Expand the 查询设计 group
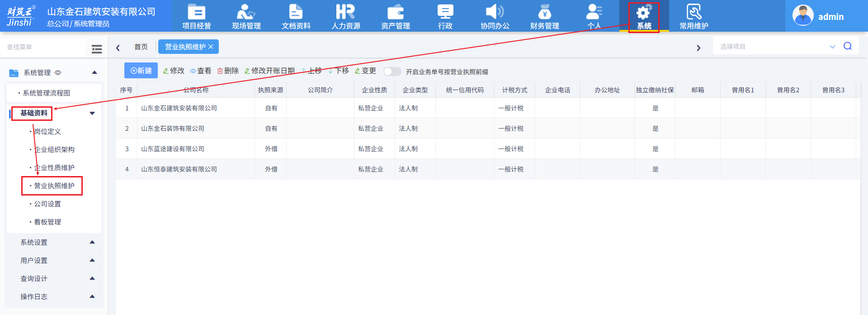This screenshot has height=315, width=868. [x=92, y=278]
